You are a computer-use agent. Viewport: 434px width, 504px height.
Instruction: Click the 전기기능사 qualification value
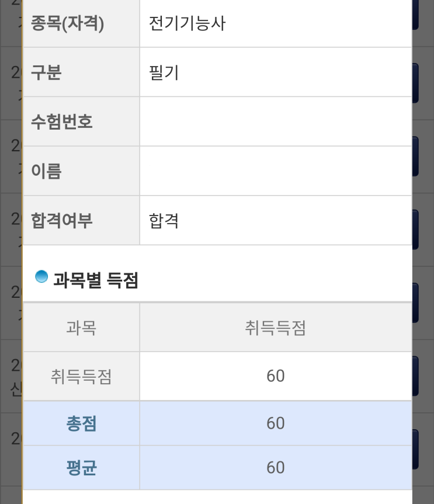tap(187, 24)
